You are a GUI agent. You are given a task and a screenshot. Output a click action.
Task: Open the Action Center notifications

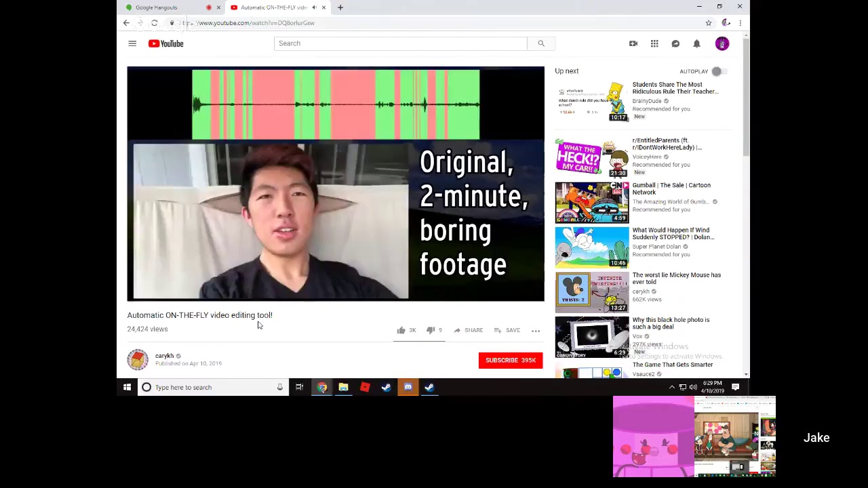736,387
